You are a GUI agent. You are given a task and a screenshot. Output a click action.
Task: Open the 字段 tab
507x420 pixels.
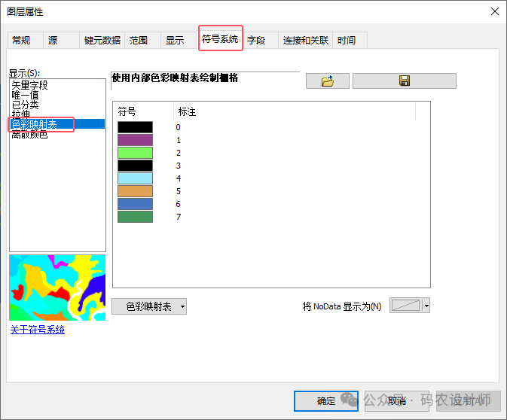pyautogui.click(x=256, y=41)
